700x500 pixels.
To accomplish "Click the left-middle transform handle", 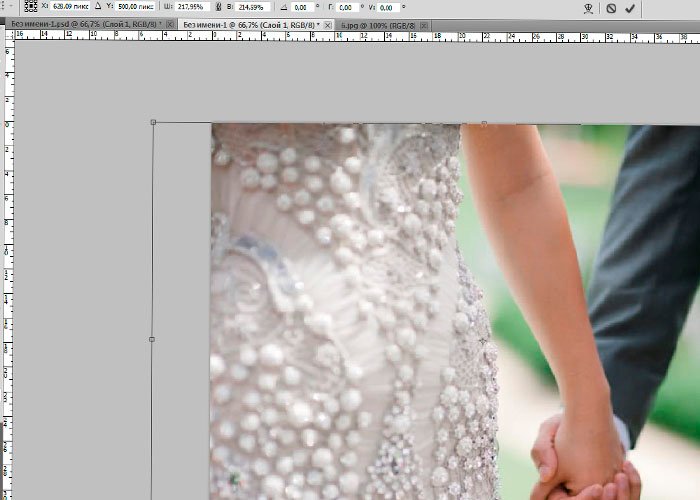I will coord(152,339).
